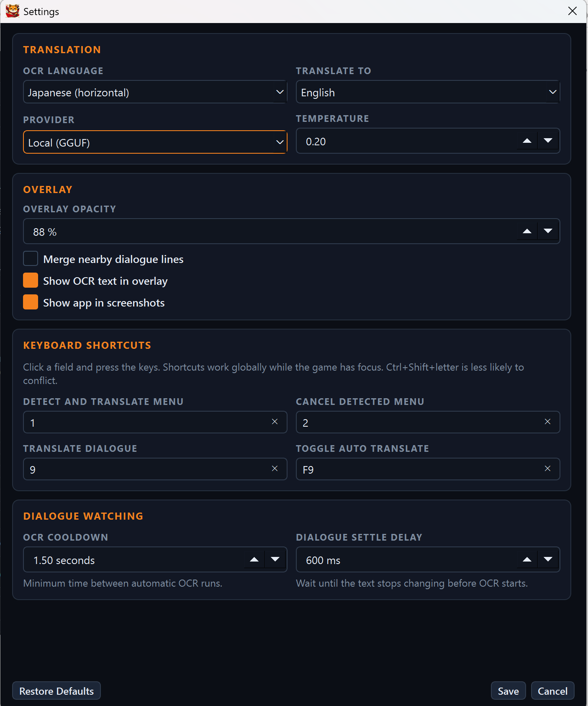Cancel the settings dialog
This screenshot has width=588, height=706.
(x=552, y=691)
